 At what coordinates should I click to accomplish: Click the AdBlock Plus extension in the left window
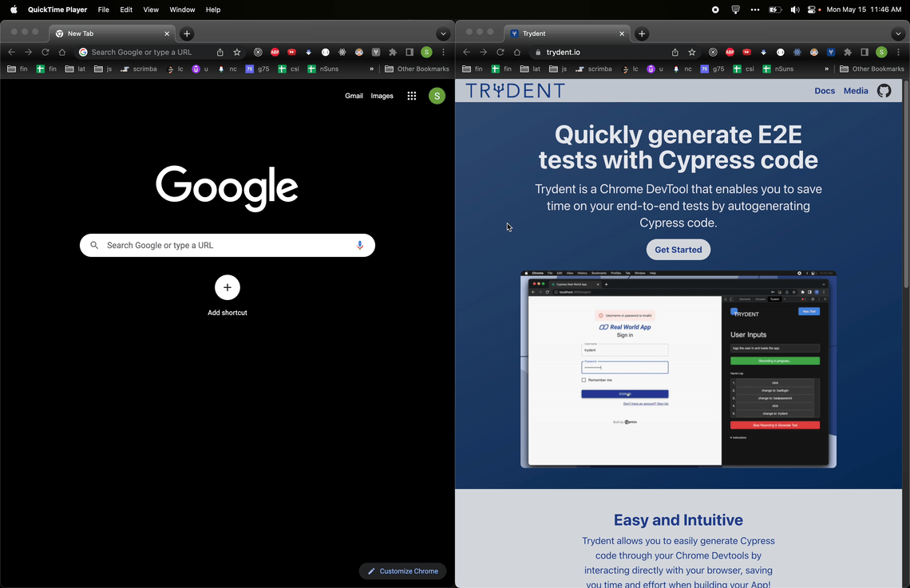coord(275,52)
